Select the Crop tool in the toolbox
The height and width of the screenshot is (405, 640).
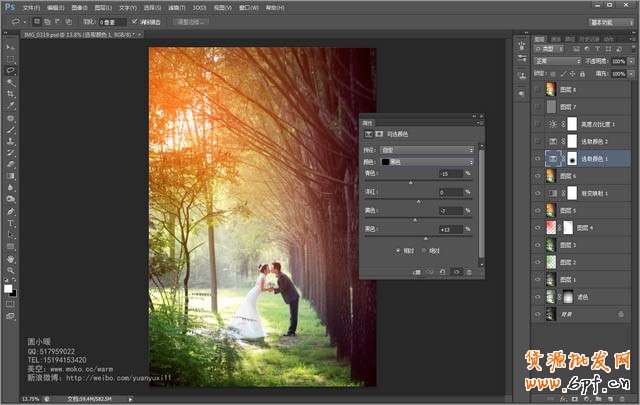point(10,94)
